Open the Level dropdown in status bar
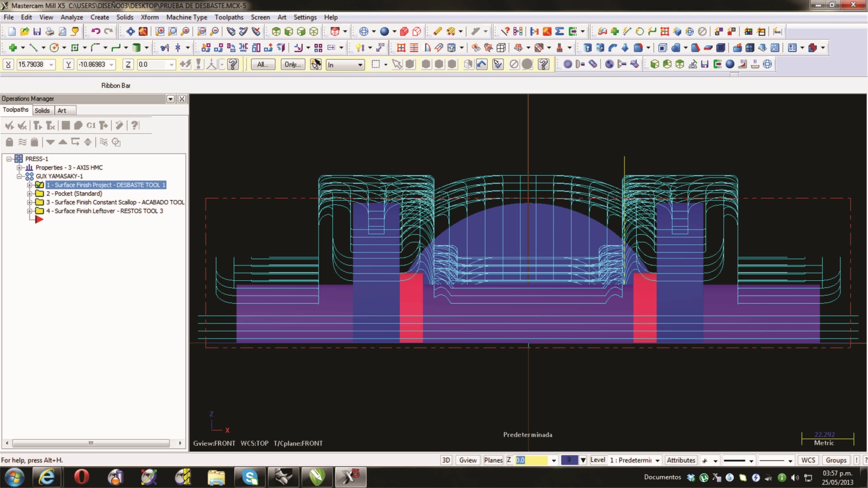Image resolution: width=868 pixels, height=488 pixels. pos(657,460)
